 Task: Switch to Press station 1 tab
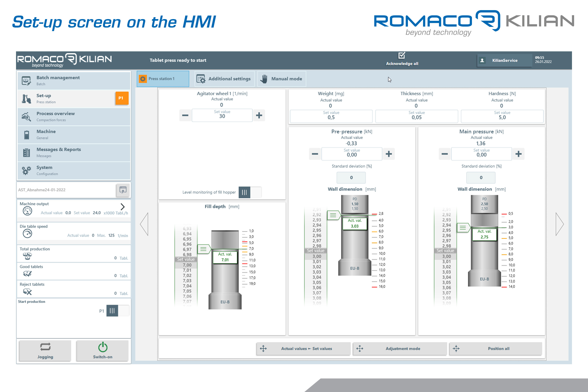163,79
